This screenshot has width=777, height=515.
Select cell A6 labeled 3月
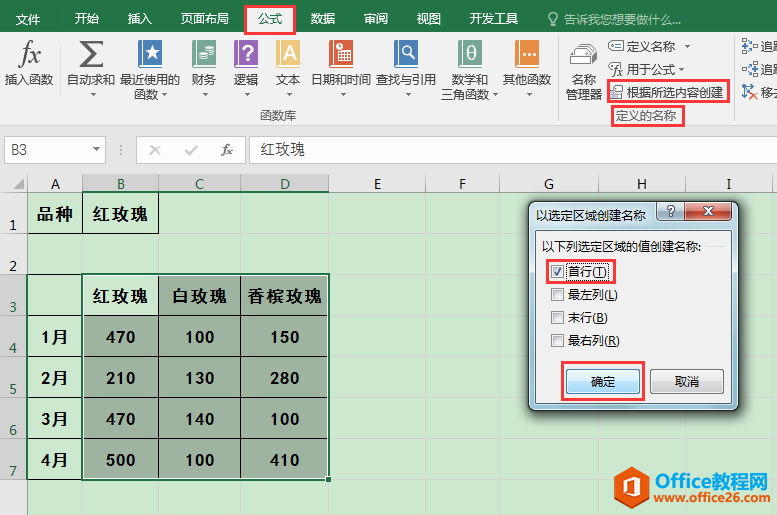[x=55, y=419]
